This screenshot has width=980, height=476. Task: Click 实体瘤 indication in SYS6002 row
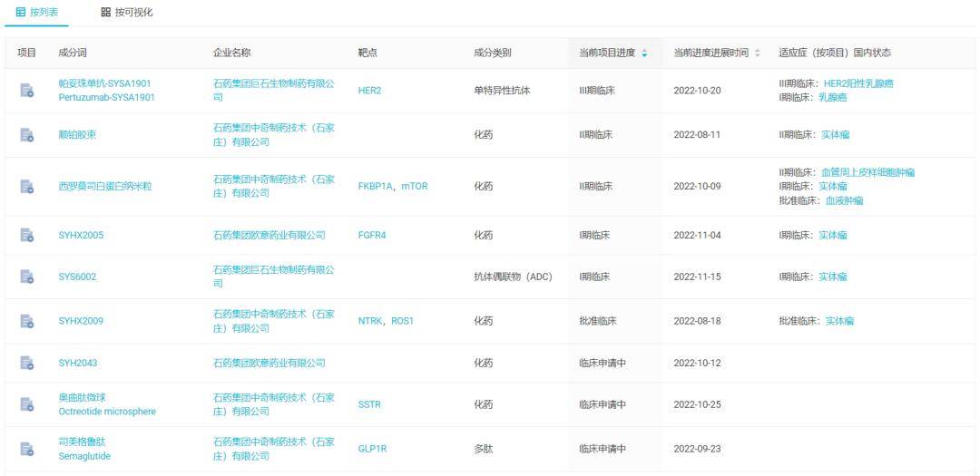833,277
